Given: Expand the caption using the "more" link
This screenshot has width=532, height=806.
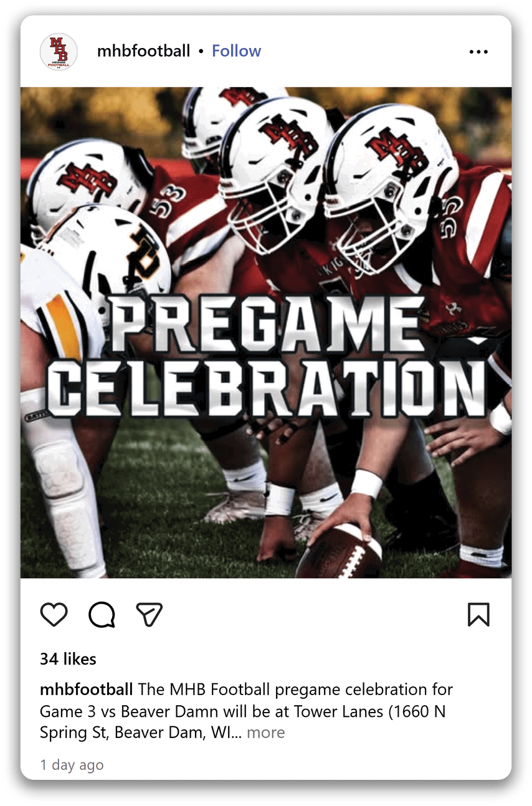Looking at the screenshot, I should coord(266,733).
